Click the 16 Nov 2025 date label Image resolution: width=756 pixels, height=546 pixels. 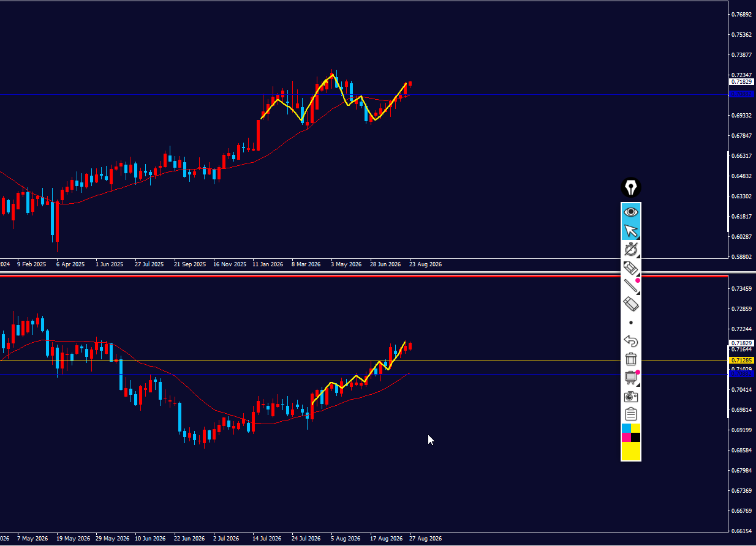(230, 264)
